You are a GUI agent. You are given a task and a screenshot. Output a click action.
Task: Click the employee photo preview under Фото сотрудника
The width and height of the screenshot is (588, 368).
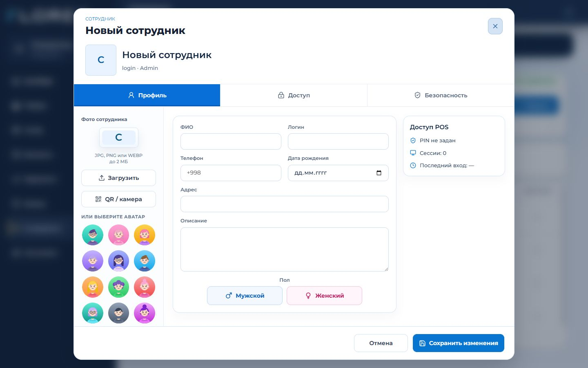pyautogui.click(x=118, y=137)
